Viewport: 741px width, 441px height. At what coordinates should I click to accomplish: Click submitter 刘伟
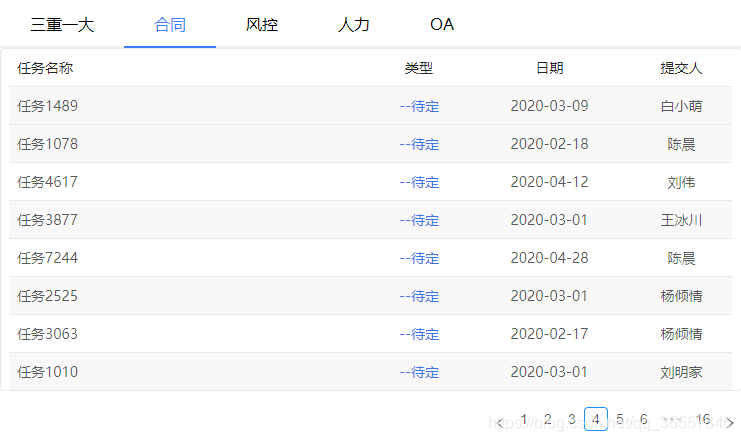coord(681,182)
